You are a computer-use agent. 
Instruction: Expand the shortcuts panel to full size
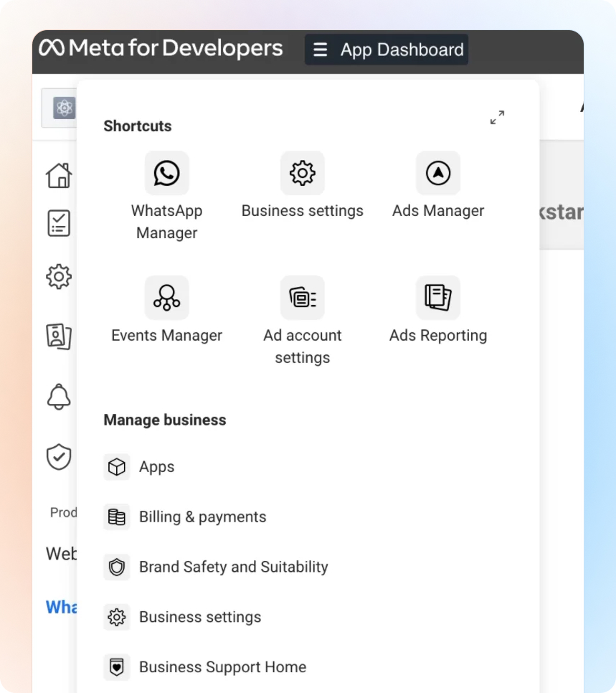click(497, 118)
